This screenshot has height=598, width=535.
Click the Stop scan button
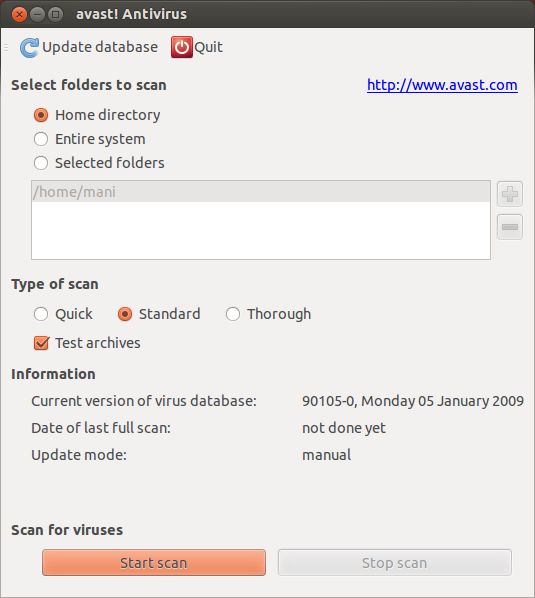click(395, 563)
